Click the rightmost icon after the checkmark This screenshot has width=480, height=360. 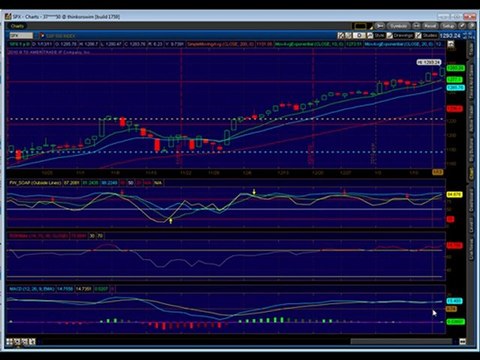coord(472,26)
